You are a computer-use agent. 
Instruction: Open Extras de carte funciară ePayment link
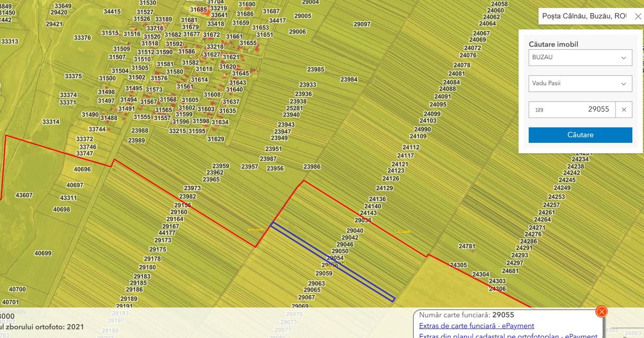click(476, 326)
